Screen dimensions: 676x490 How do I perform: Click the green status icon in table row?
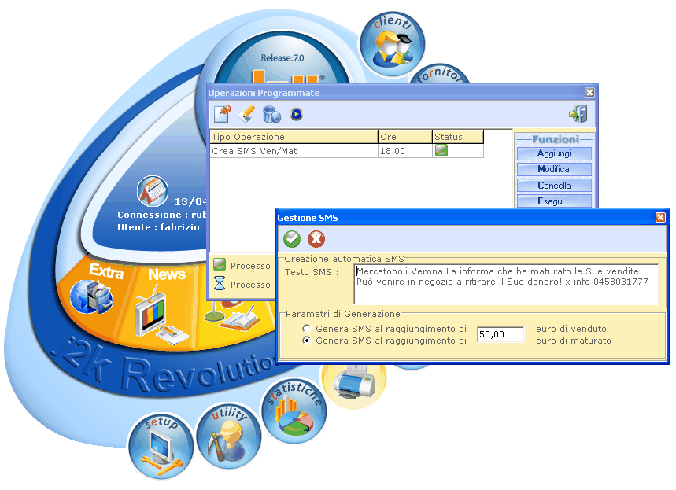pos(441,150)
